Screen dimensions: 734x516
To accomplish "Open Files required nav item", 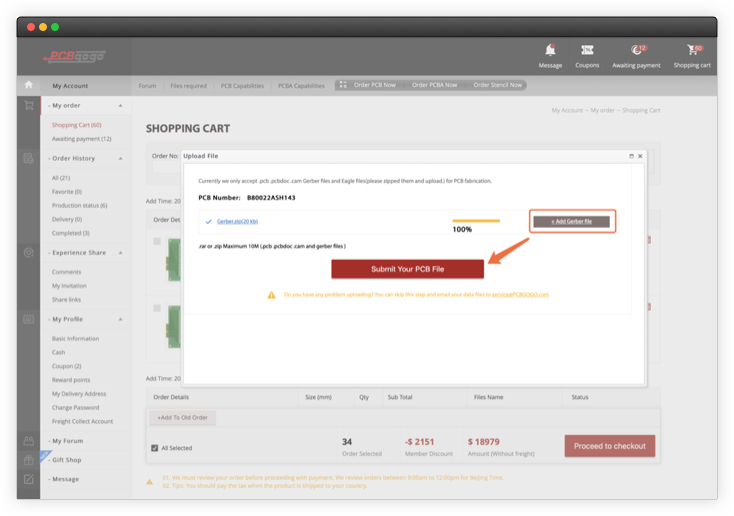I will pyautogui.click(x=188, y=86).
